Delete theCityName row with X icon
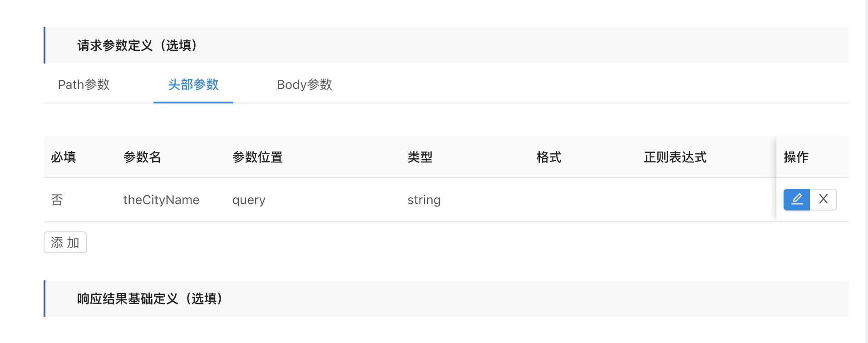The image size is (868, 343). [823, 200]
